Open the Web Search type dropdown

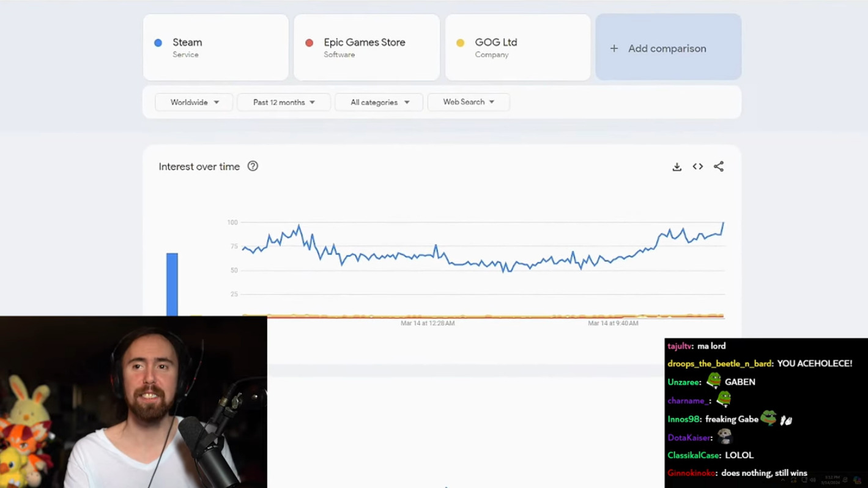click(469, 102)
